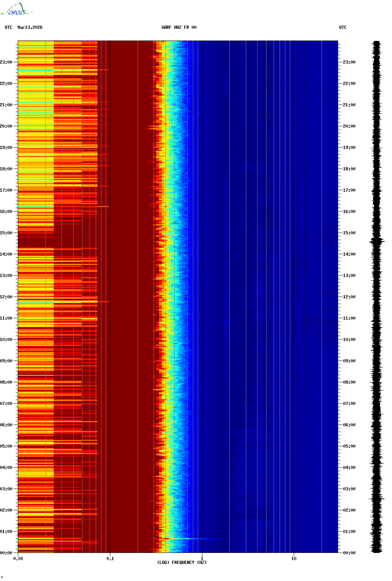
Task: Click the seismogram trace spike near 14:30
Action: [377, 242]
